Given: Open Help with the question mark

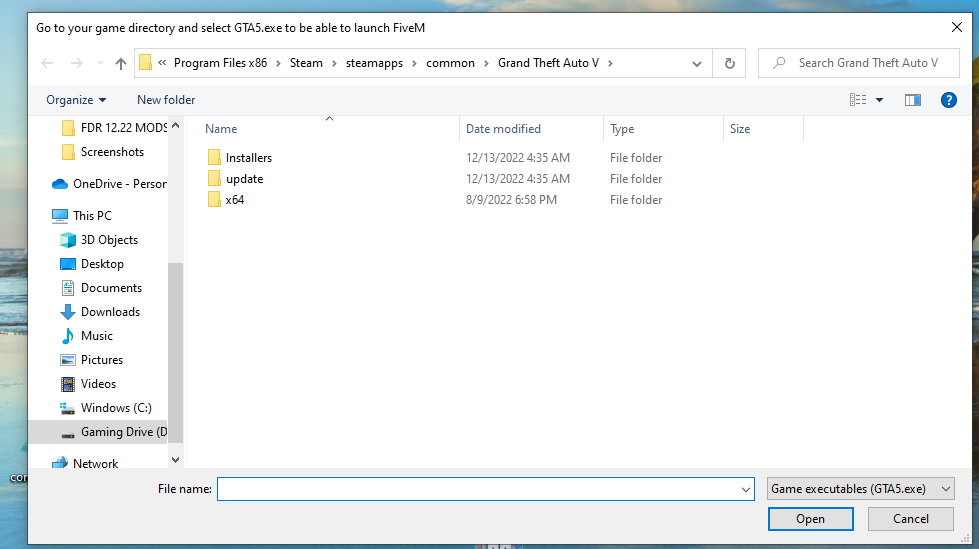Looking at the screenshot, I should pos(948,100).
